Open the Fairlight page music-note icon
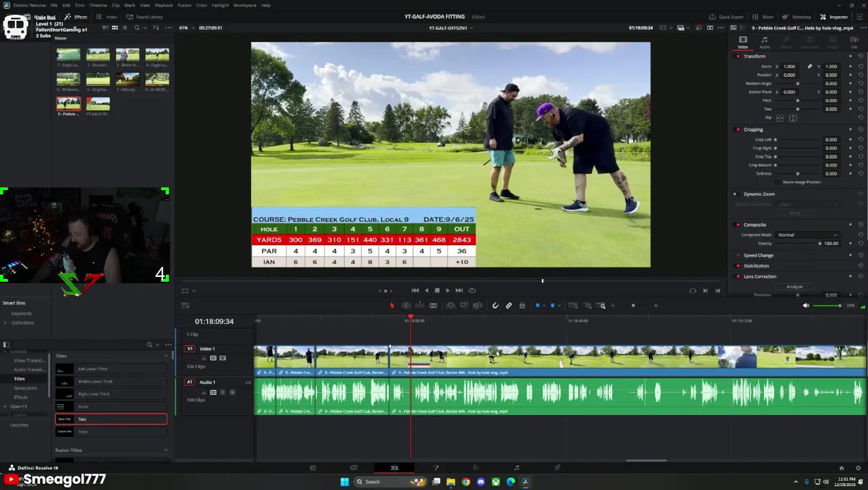The image size is (868, 490). coord(516,468)
